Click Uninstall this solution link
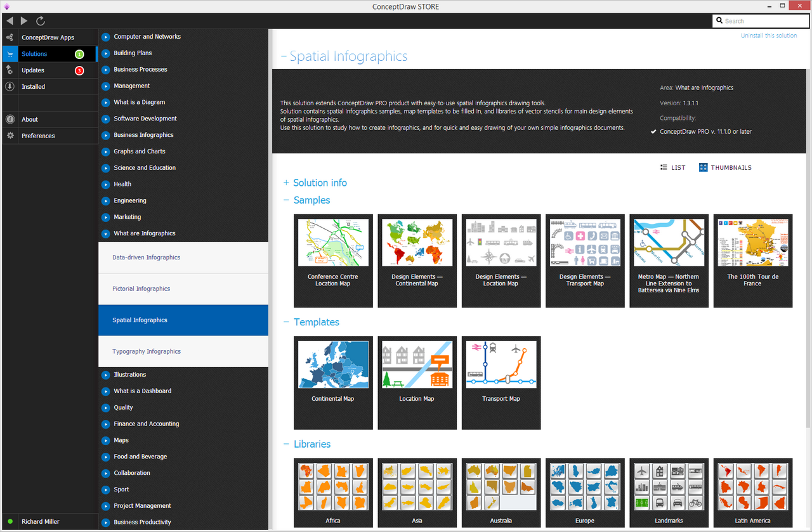The image size is (812, 532). point(769,36)
